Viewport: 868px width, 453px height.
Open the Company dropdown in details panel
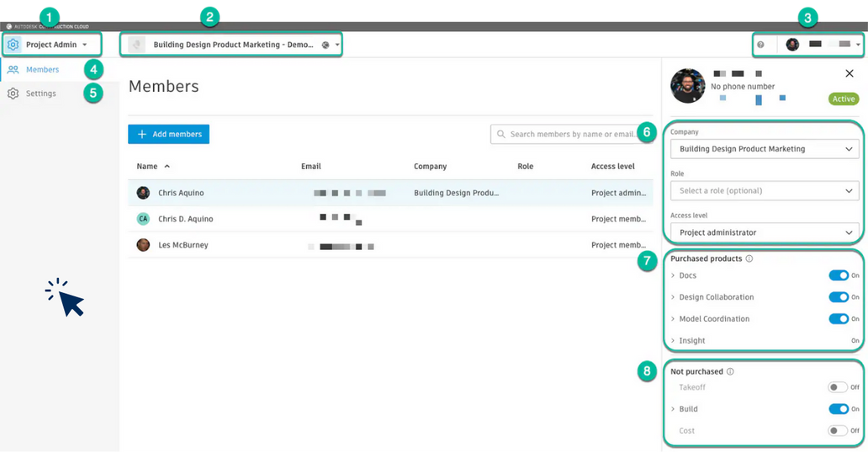coord(765,149)
